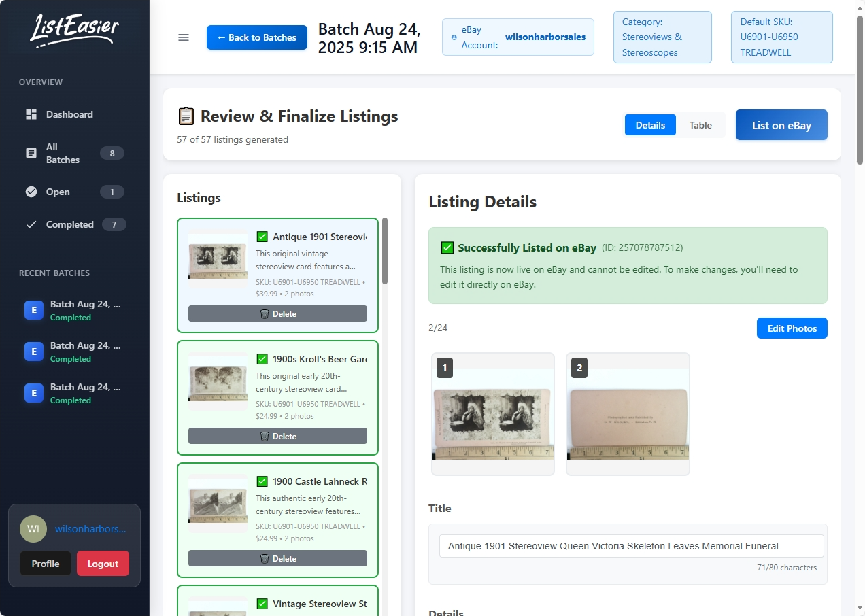Click the wilsonharborsales account name
This screenshot has width=865, height=616.
[545, 37]
